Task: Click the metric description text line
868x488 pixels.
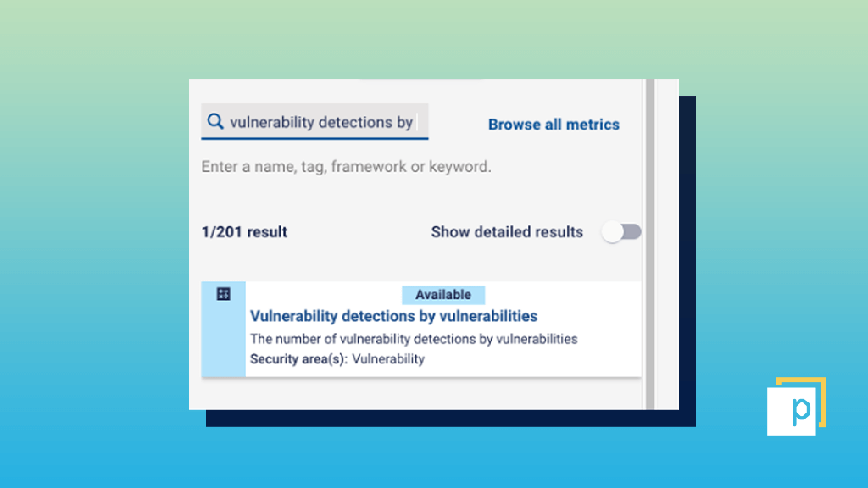Action: (x=414, y=339)
